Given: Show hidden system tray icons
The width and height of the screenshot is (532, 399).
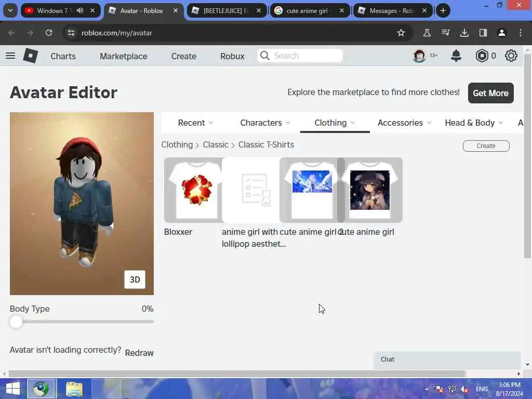Looking at the screenshot, I should [427, 389].
